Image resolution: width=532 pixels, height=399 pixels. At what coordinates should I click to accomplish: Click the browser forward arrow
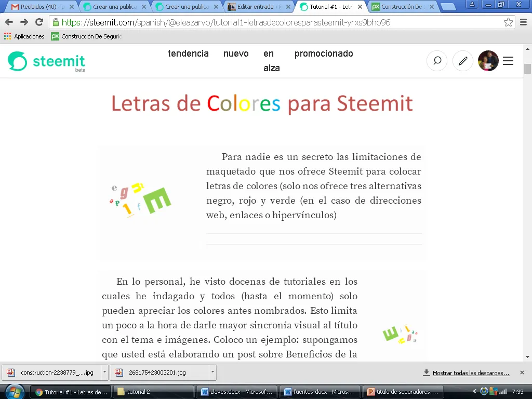24,22
